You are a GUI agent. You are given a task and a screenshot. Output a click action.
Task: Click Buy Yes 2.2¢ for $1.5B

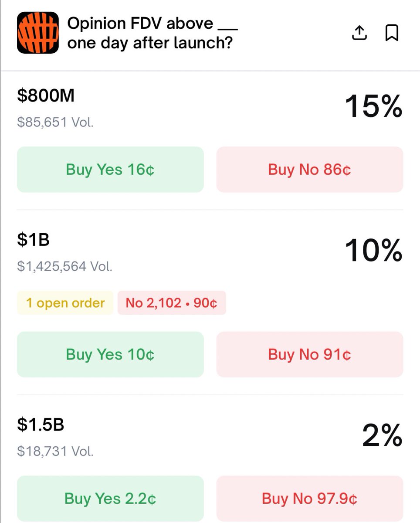pyautogui.click(x=110, y=499)
